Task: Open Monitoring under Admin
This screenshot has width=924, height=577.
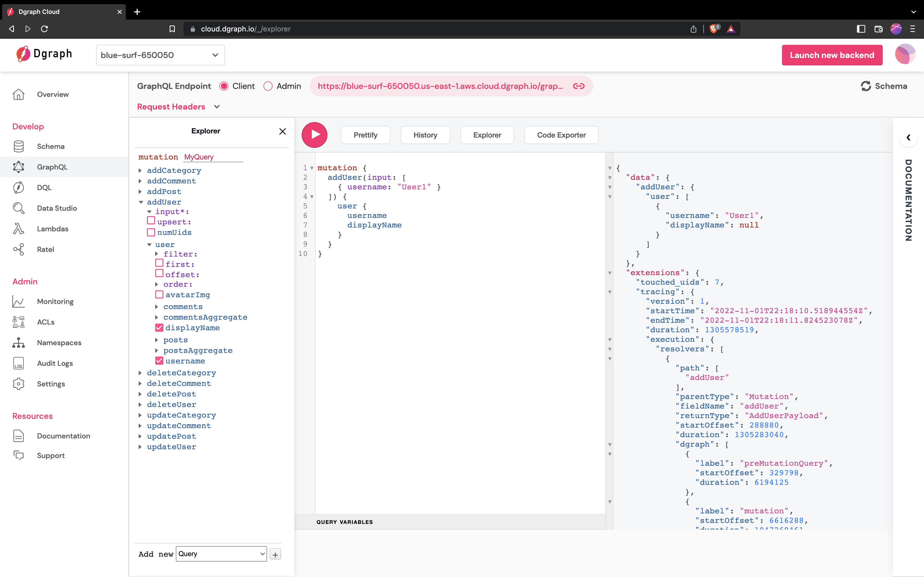Action: pyautogui.click(x=55, y=301)
